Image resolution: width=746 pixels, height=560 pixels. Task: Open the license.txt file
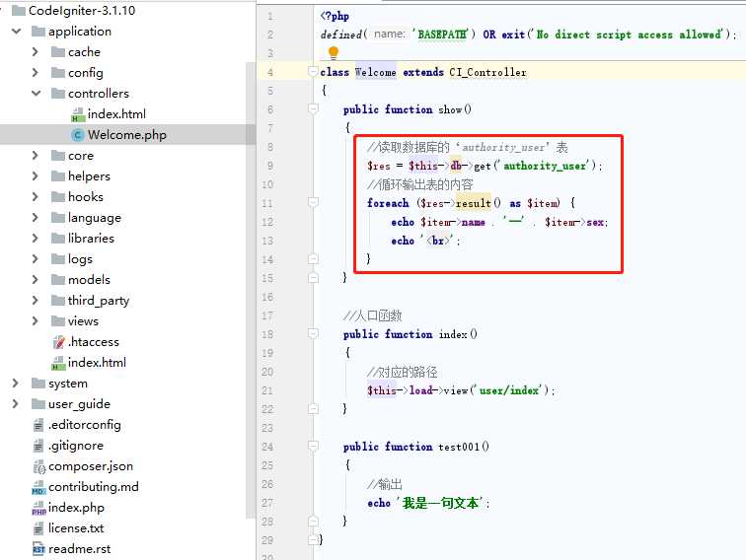(x=76, y=528)
